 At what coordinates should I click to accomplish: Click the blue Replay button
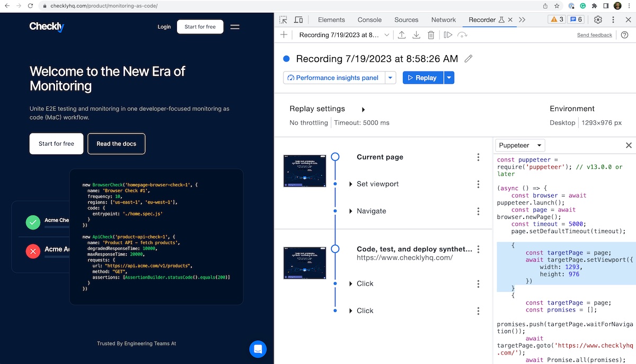tap(423, 78)
